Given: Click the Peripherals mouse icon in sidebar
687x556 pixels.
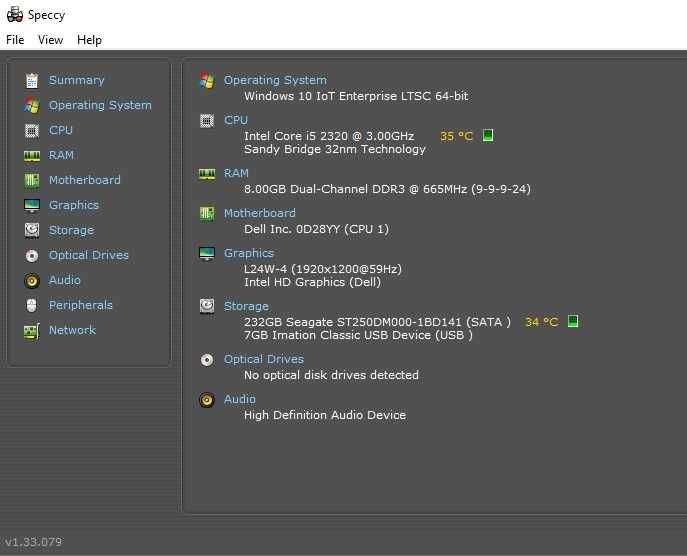Looking at the screenshot, I should 32,305.
